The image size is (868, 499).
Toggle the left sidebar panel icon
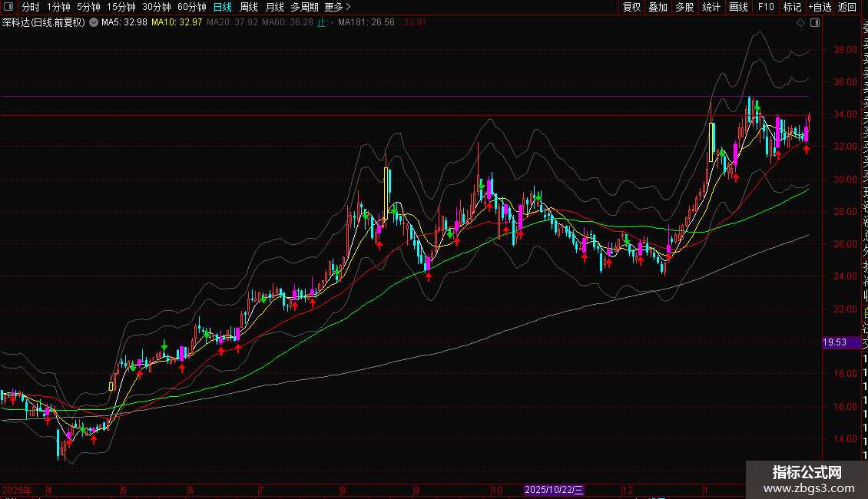click(9, 7)
